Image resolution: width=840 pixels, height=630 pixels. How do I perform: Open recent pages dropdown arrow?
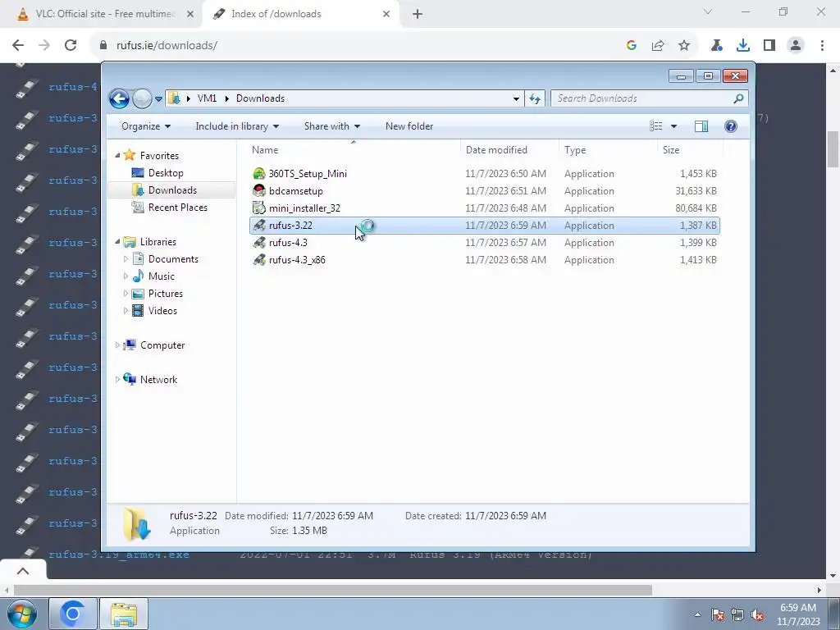point(158,99)
